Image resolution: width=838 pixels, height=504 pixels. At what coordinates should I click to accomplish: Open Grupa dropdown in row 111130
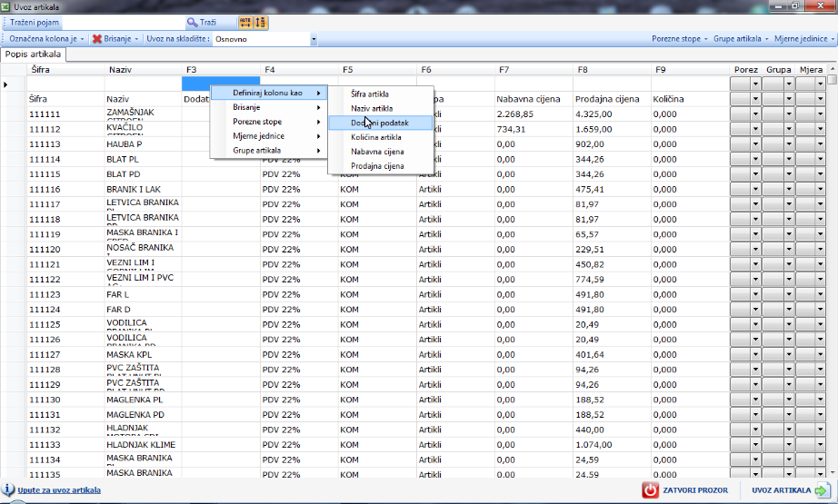(788, 400)
